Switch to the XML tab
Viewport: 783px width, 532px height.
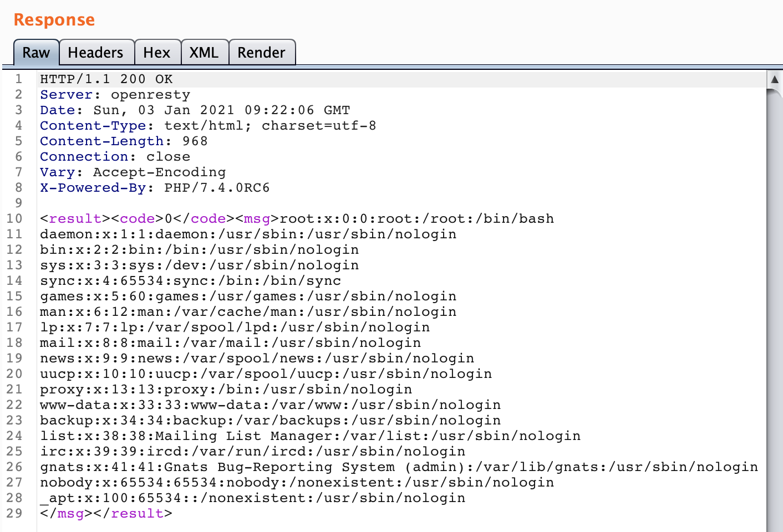pyautogui.click(x=204, y=52)
